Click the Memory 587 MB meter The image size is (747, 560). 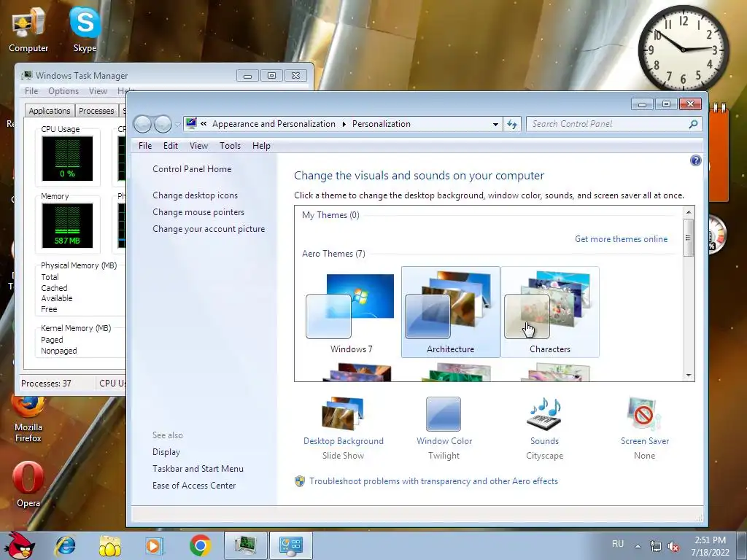point(67,226)
